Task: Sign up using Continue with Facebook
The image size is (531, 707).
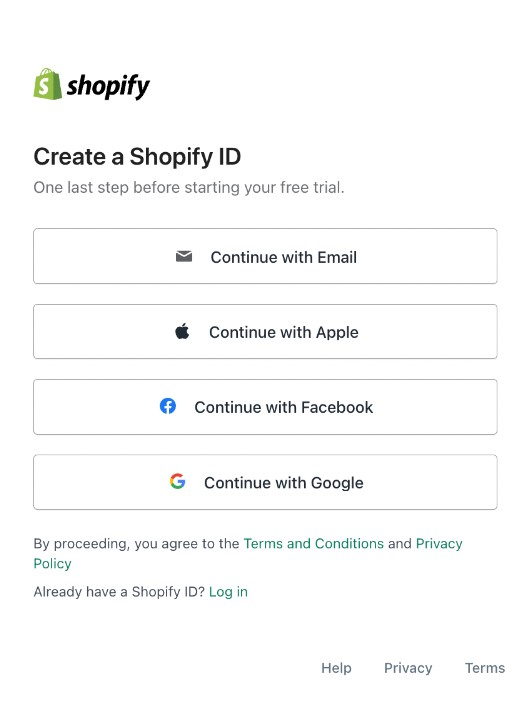Action: pos(265,407)
